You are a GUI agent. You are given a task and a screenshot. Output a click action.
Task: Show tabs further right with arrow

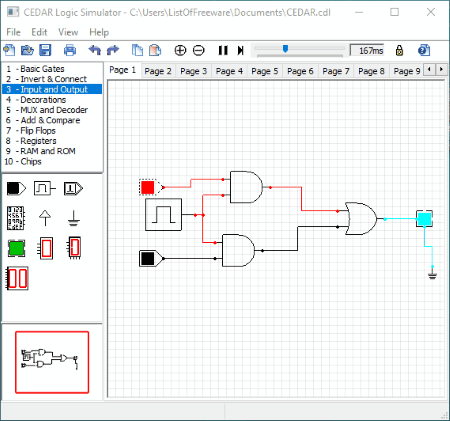tap(441, 69)
